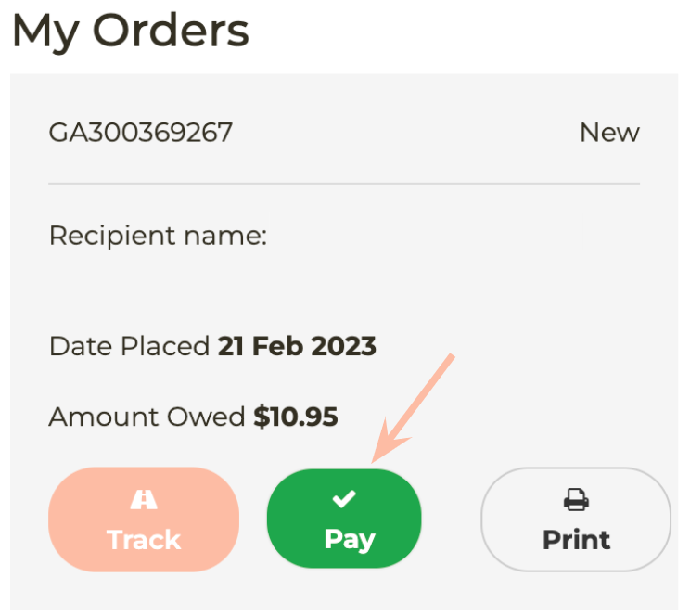Click the road icon on Track button

pos(144,500)
